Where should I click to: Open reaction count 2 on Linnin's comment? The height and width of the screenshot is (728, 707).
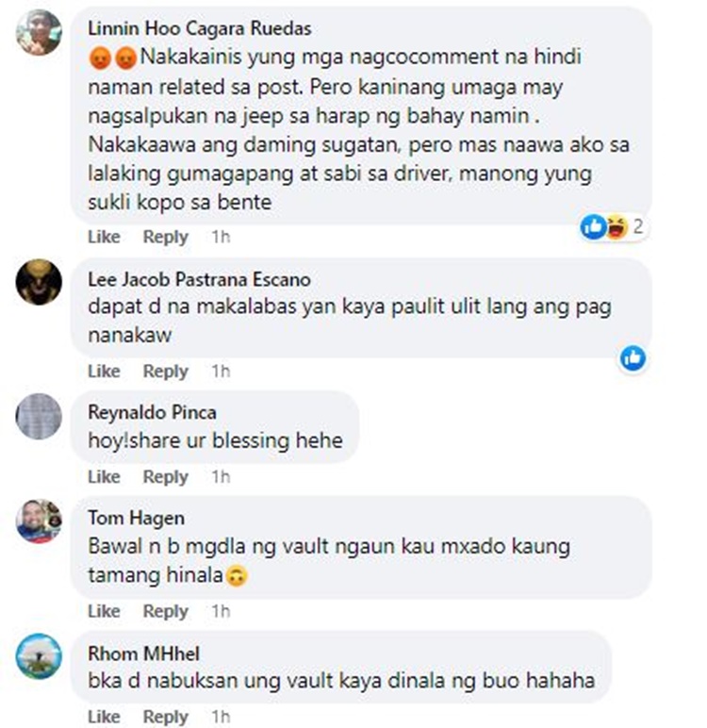pos(638,226)
